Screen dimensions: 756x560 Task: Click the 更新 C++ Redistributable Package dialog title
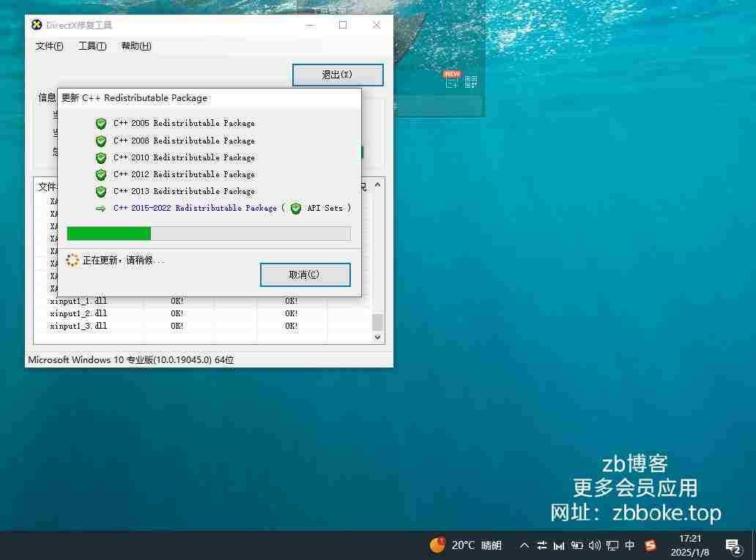[x=135, y=98]
